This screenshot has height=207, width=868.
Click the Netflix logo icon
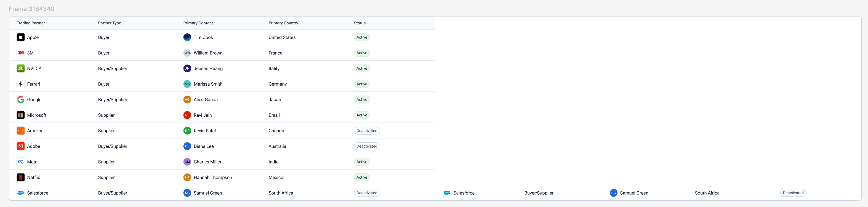coord(20,178)
